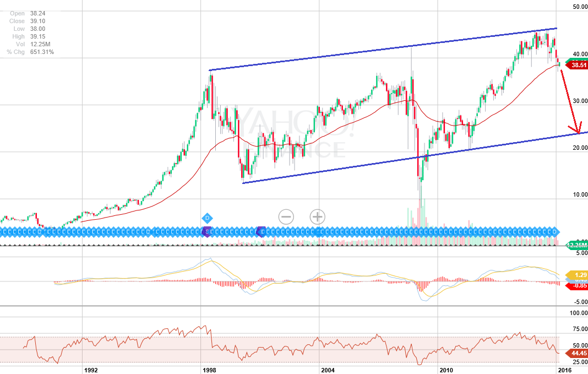Click the zoom in plus button
The image size is (588, 374).
(317, 217)
